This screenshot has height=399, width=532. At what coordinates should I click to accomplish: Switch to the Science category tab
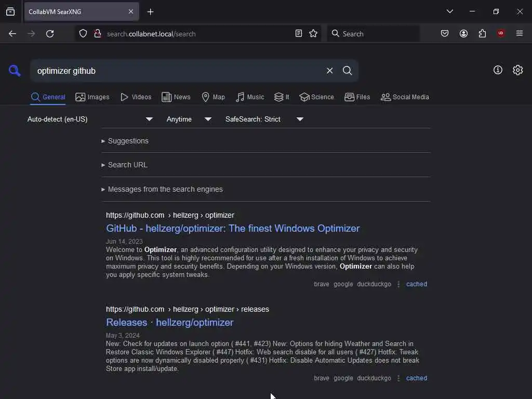316,97
